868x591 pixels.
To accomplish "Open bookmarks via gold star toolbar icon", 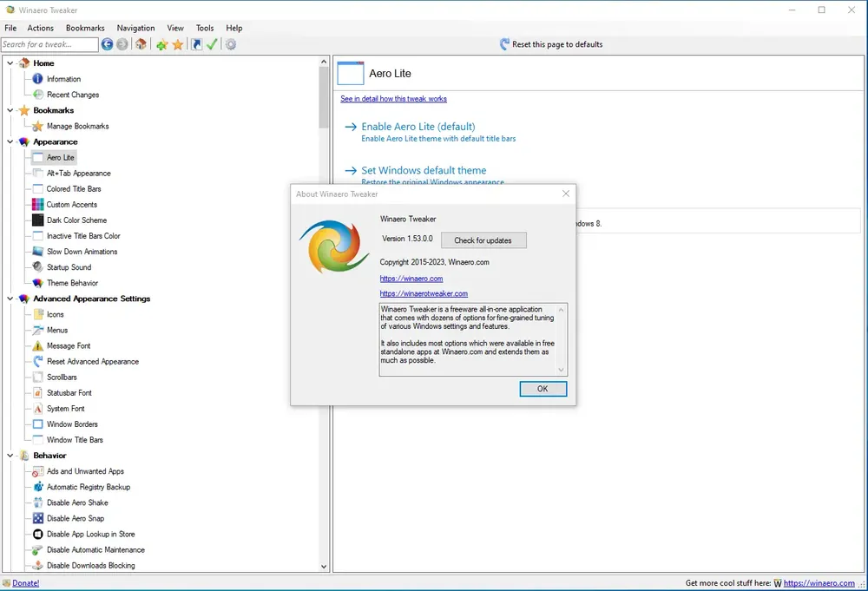I will pyautogui.click(x=178, y=44).
